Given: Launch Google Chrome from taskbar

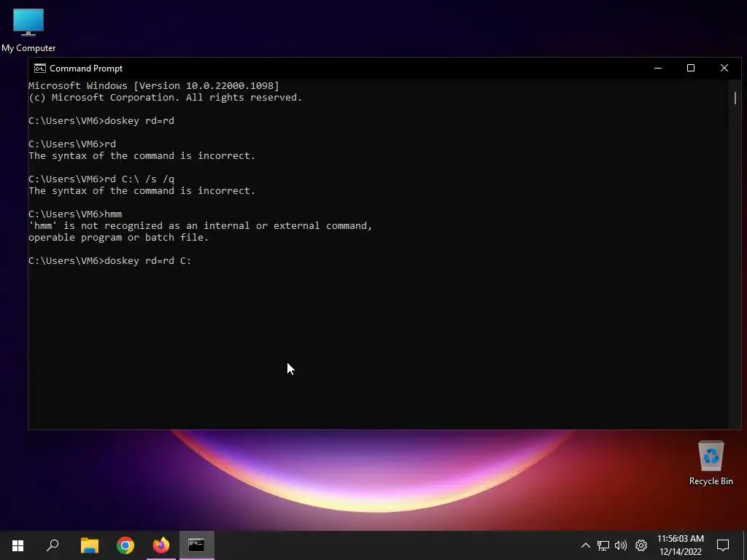Looking at the screenshot, I should [x=125, y=545].
